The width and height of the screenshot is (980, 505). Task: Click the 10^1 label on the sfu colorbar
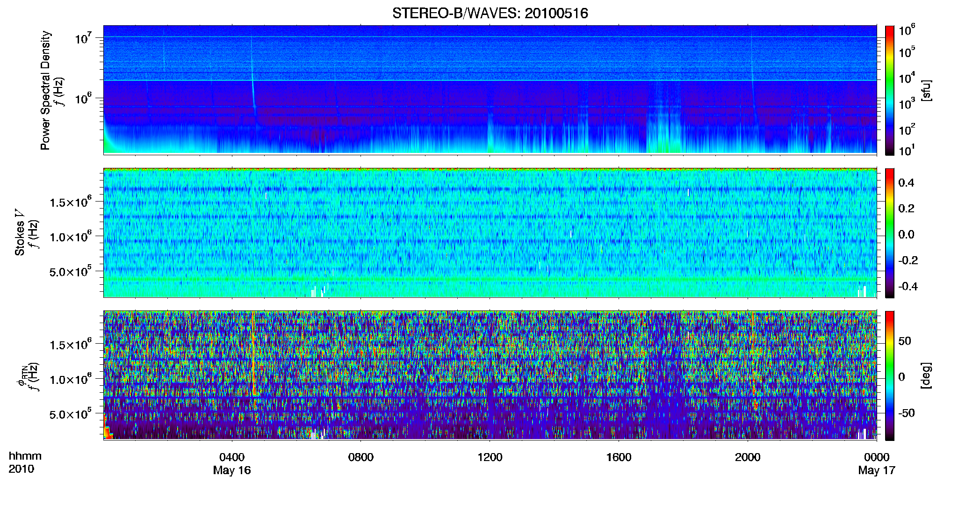pos(907,151)
